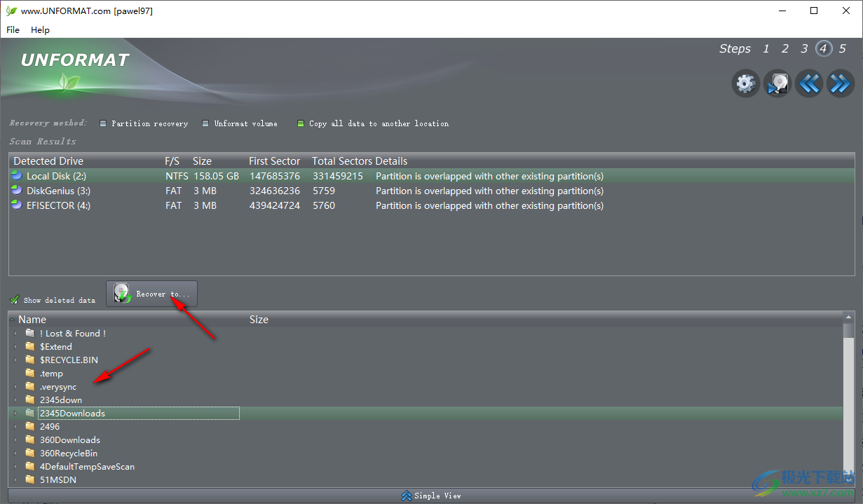Go forward with the double right arrow

coord(840,84)
